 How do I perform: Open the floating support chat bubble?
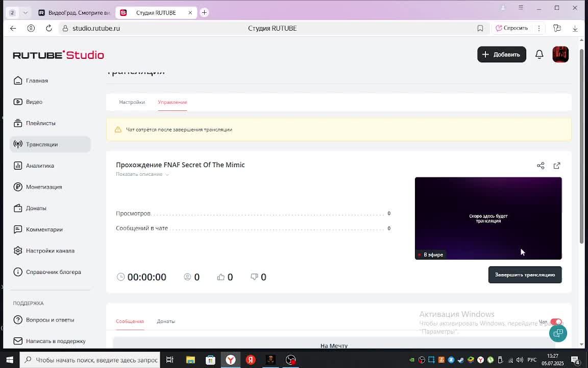point(558,333)
